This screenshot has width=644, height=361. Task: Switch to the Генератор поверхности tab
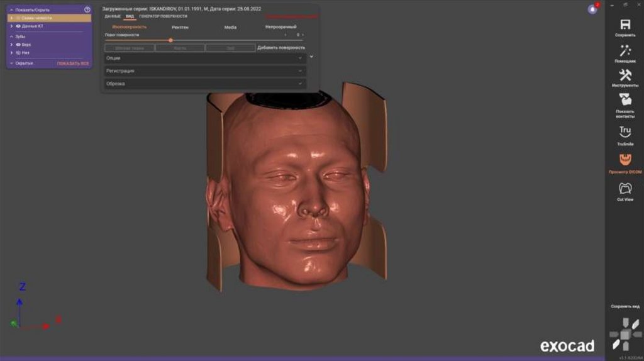(x=163, y=16)
